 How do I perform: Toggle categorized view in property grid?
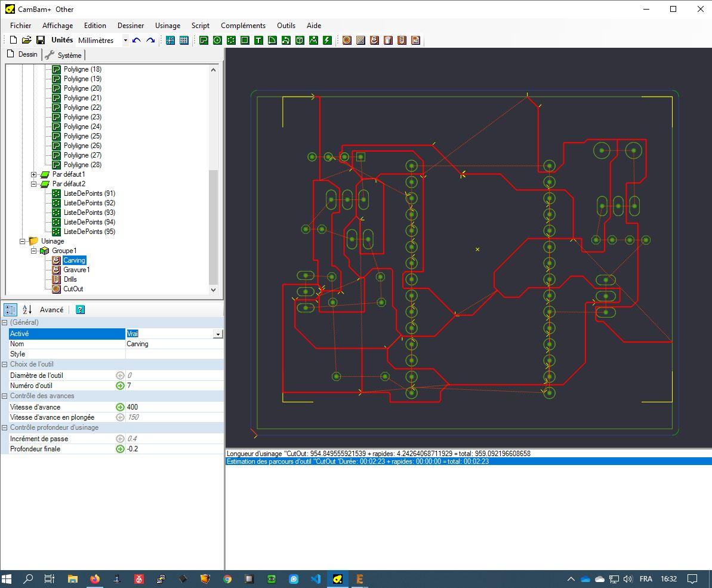coord(10,309)
